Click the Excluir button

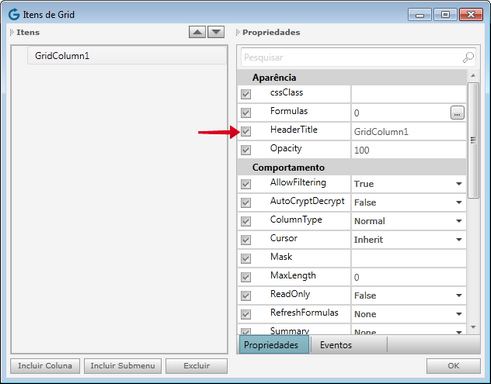coord(196,366)
